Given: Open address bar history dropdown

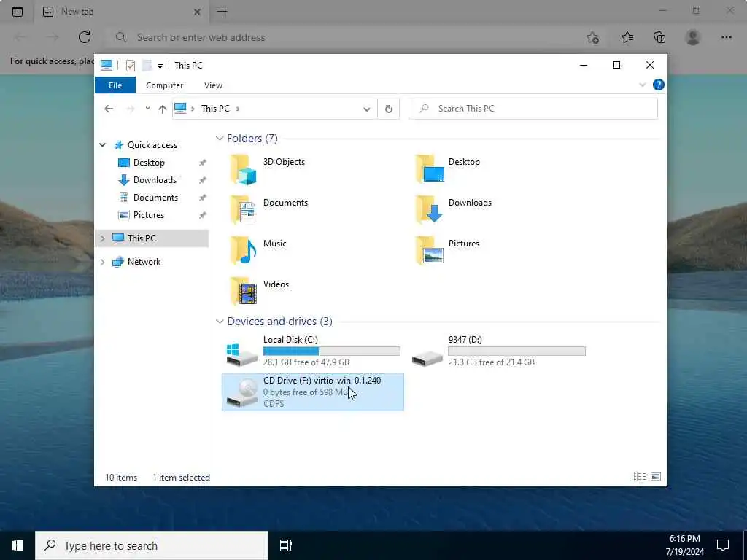Looking at the screenshot, I should (367, 109).
